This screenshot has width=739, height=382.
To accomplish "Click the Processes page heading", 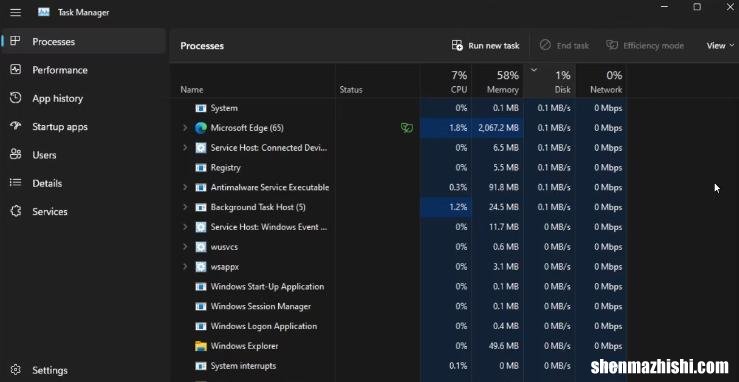I will pyautogui.click(x=202, y=46).
